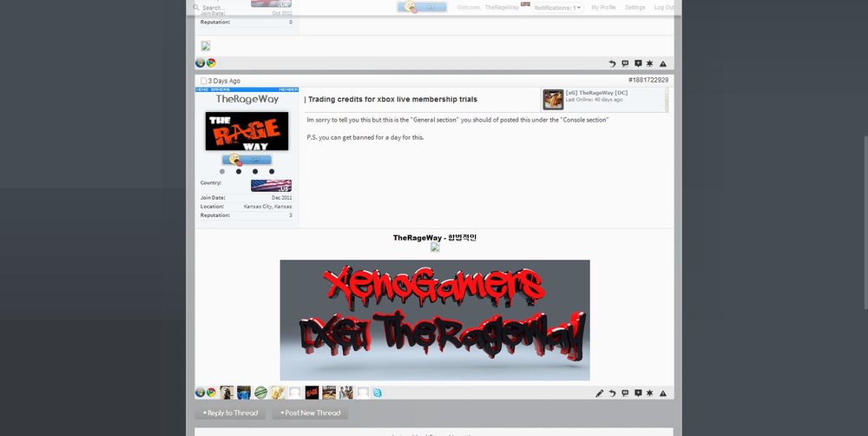This screenshot has height=436, width=868.
Task: Click the multi-quote icon in the upper post footer
Action: point(638,63)
